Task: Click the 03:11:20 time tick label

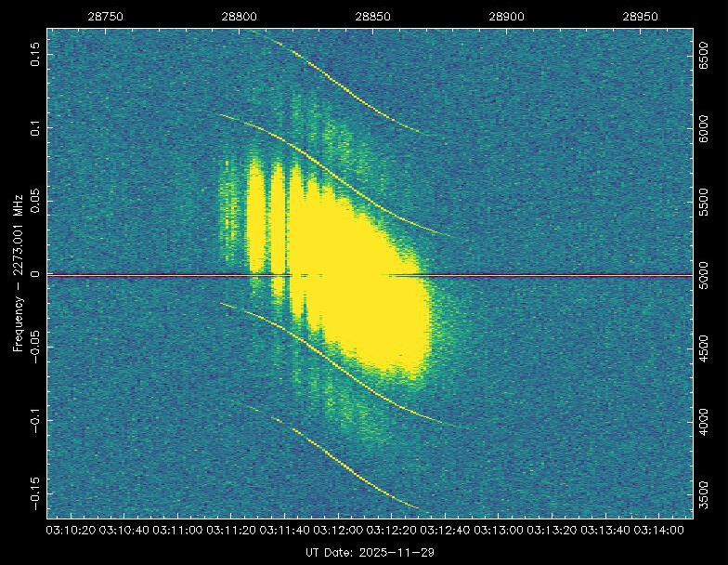Action: (230, 530)
